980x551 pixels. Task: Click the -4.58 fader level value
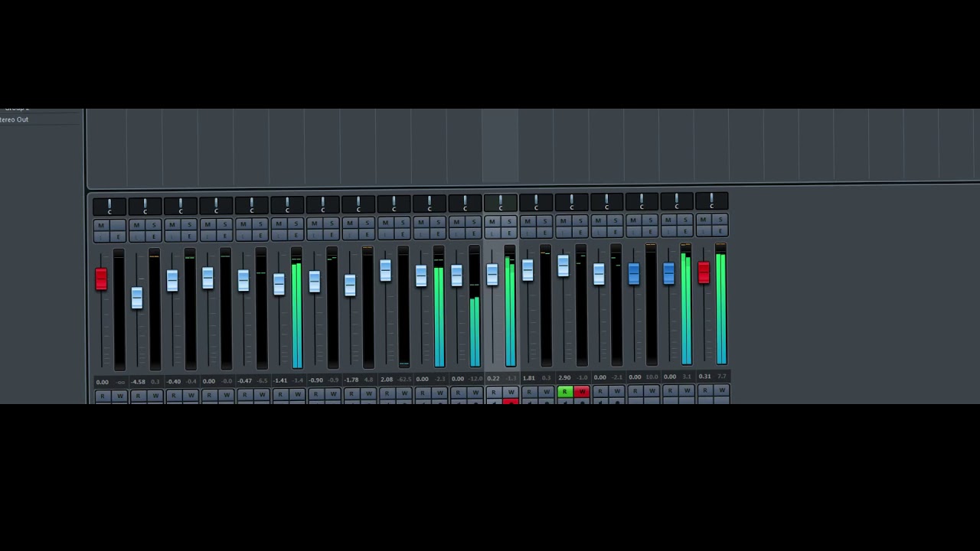coord(138,381)
